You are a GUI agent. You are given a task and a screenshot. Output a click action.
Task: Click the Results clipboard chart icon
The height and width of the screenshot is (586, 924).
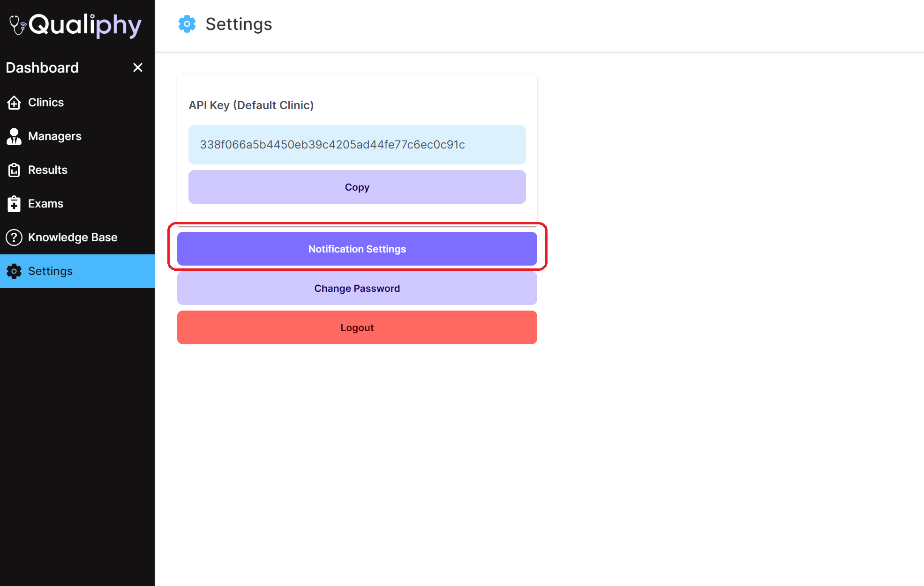pos(14,170)
